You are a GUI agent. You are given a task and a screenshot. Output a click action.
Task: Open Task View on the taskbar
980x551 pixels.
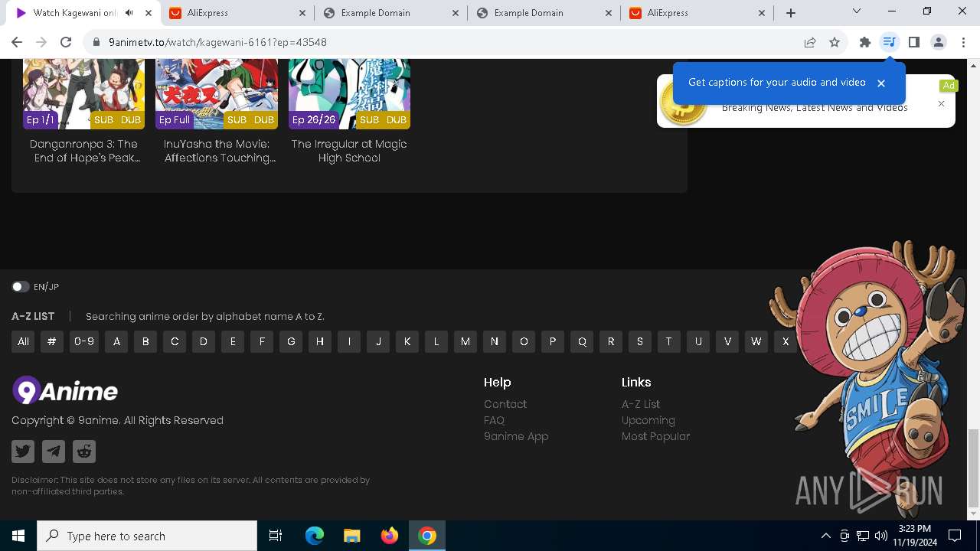276,536
